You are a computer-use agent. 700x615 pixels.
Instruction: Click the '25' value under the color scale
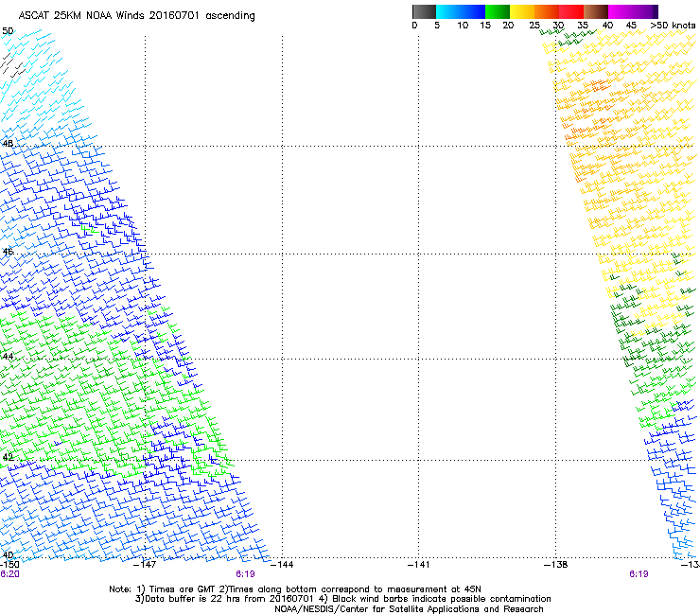534,26
